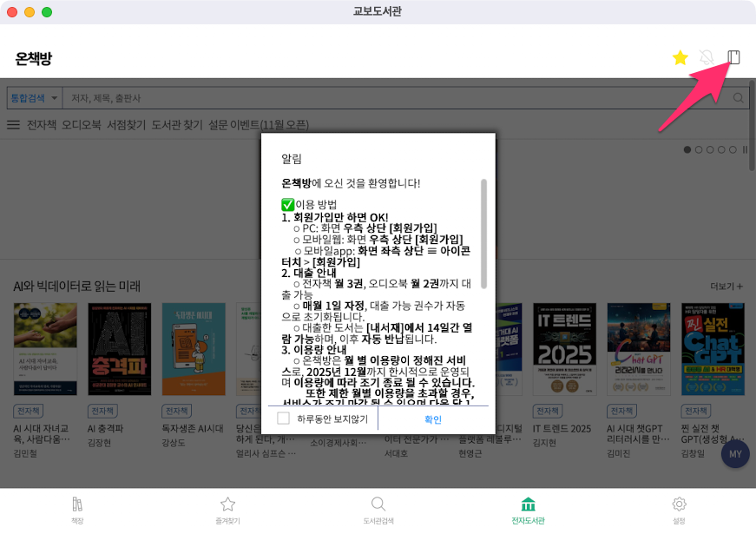Select the second carousel dot
The height and width of the screenshot is (534, 756).
[x=699, y=149]
